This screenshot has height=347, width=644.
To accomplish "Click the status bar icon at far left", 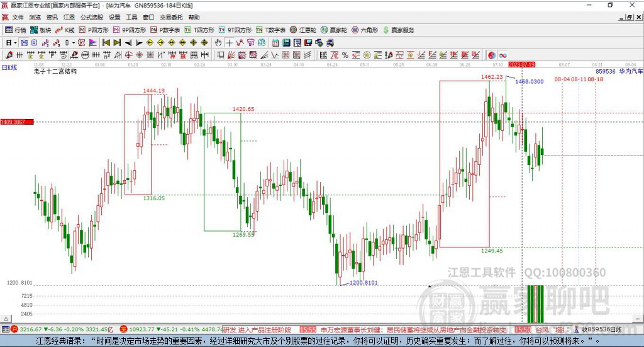I will tap(5, 329).
